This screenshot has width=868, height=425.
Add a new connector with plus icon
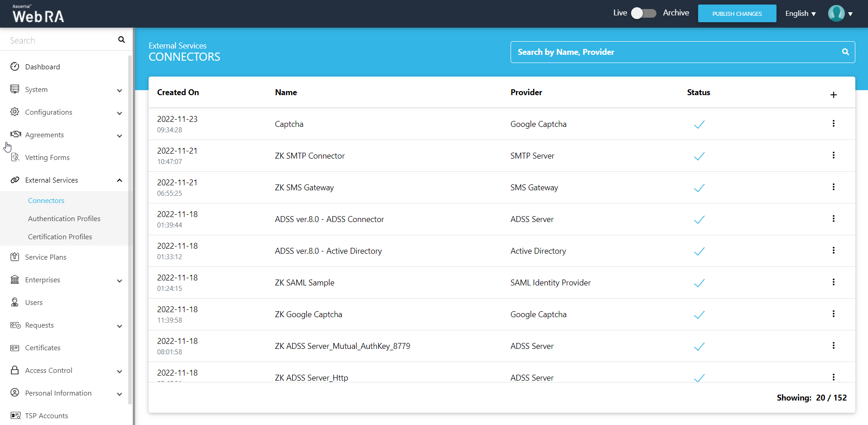(x=833, y=95)
